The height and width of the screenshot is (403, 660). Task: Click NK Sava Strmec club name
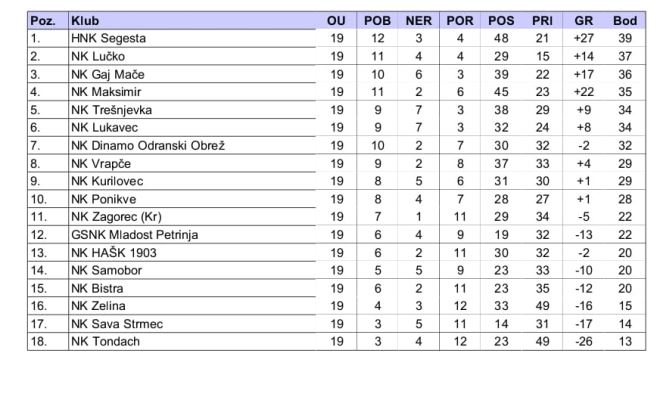coord(116,324)
